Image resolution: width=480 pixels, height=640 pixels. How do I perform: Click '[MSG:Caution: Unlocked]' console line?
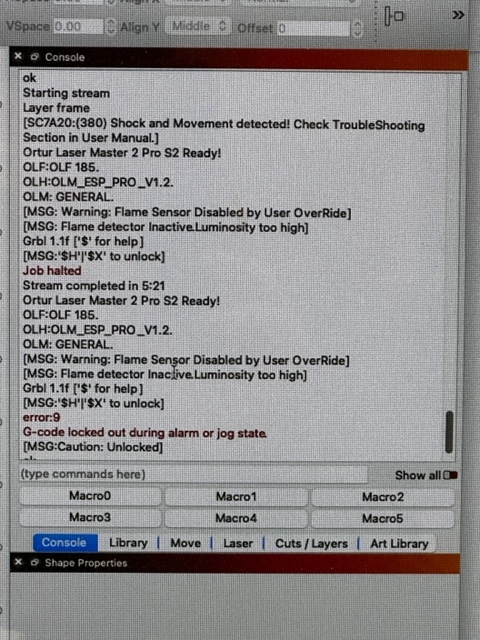(x=93, y=447)
